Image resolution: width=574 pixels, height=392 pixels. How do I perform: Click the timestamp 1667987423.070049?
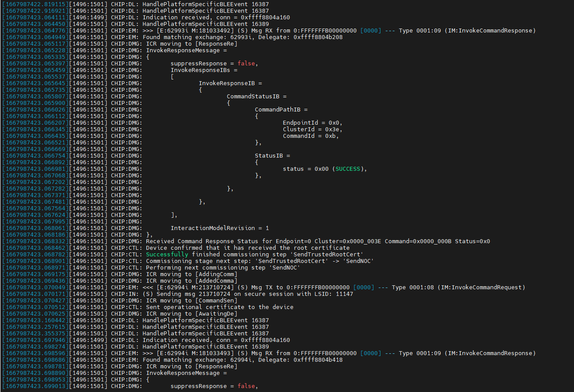tap(35, 287)
